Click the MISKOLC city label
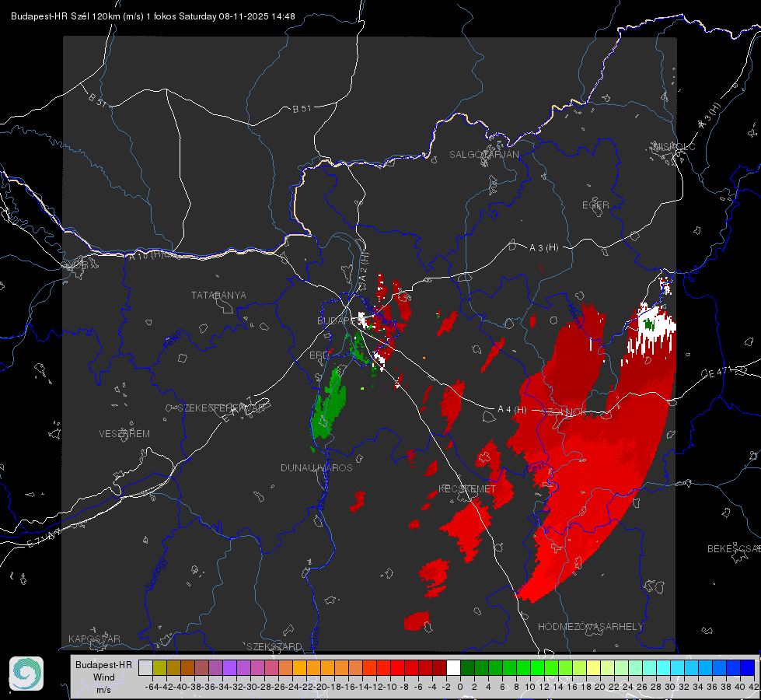The image size is (761, 700). pyautogui.click(x=674, y=147)
